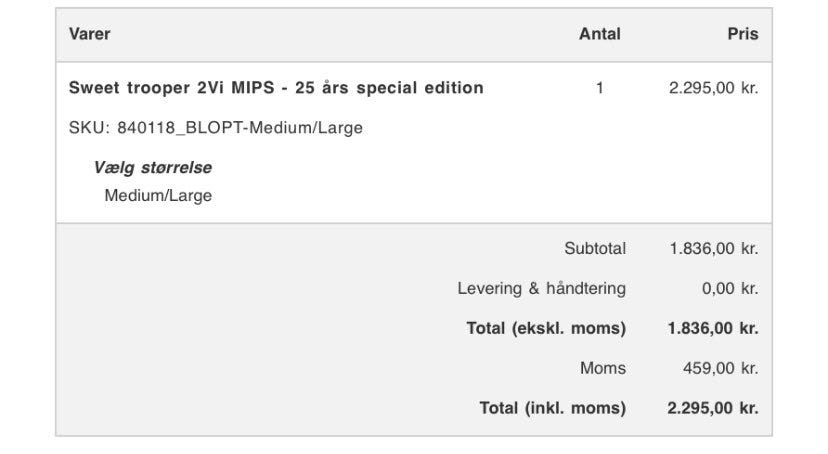This screenshot has height=454, width=828.
Task: Click the Varer column header
Action: click(89, 34)
